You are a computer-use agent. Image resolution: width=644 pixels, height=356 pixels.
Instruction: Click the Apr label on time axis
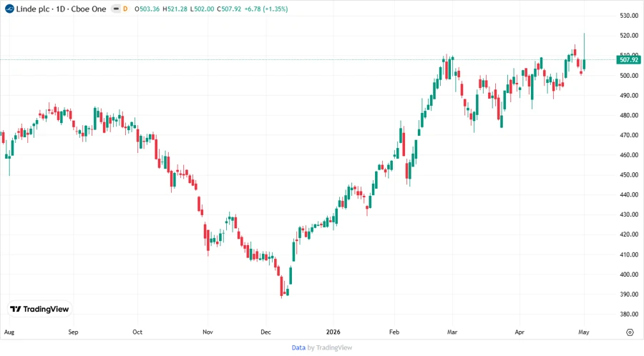519,332
